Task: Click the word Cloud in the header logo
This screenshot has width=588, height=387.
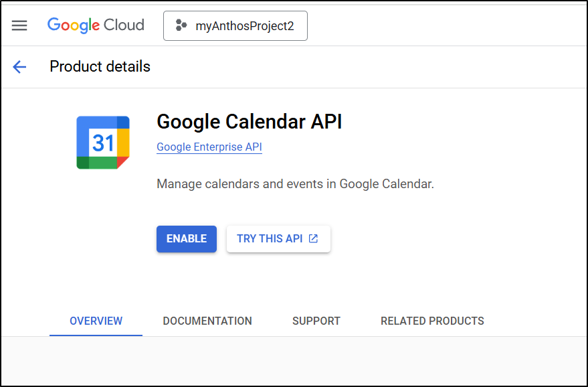Action: tap(124, 25)
